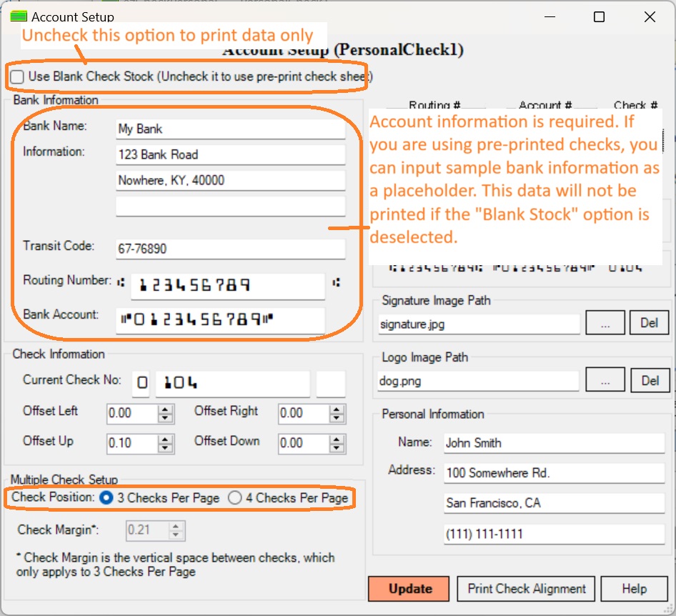Viewport: 676px width, 616px height.
Task: Open the Help dialog
Action: (635, 589)
